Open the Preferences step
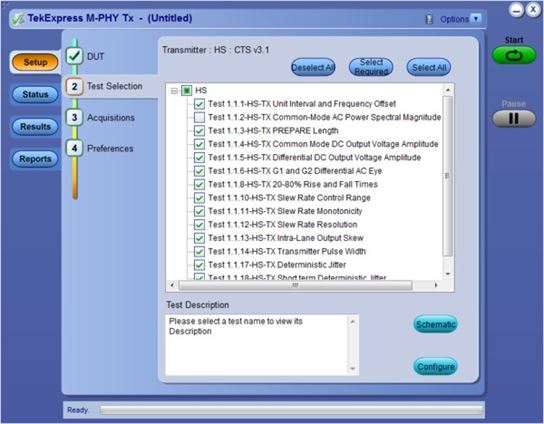Screen dimensions: 544x424 coord(110,149)
